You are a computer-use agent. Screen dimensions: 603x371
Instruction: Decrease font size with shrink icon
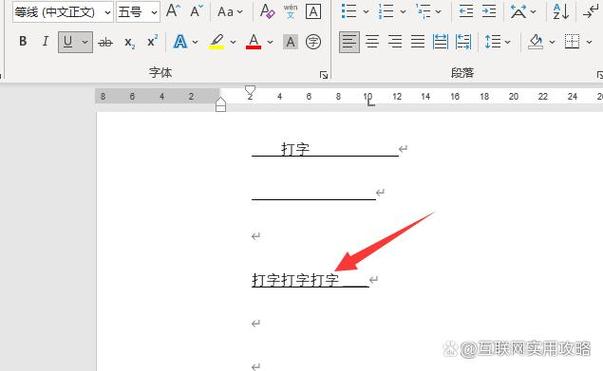[197, 11]
